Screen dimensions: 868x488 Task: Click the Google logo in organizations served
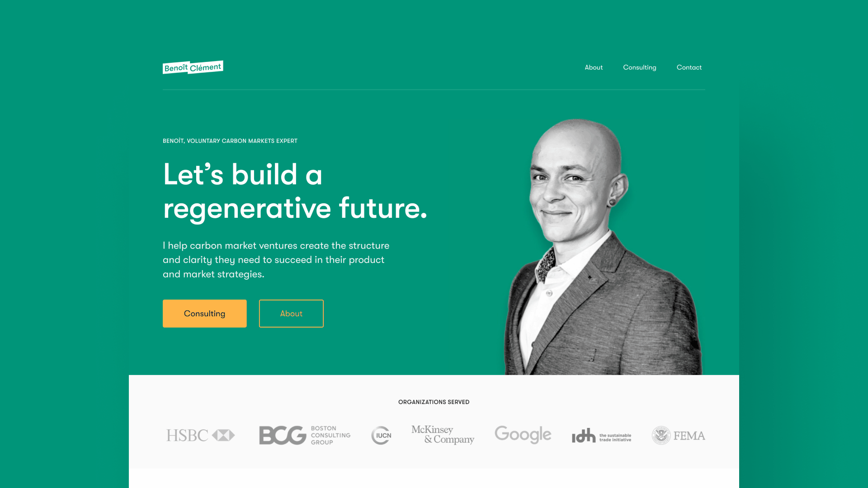pos(523,435)
